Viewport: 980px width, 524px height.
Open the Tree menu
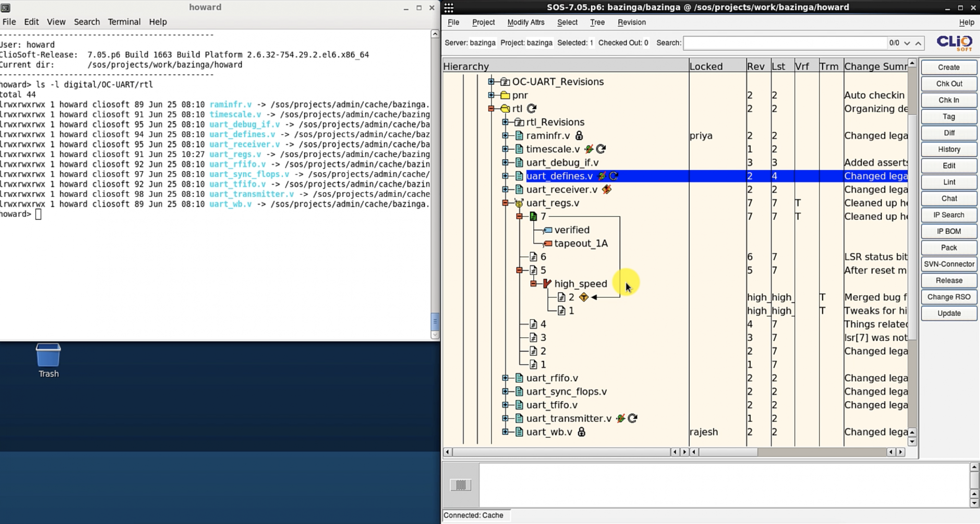tap(597, 22)
